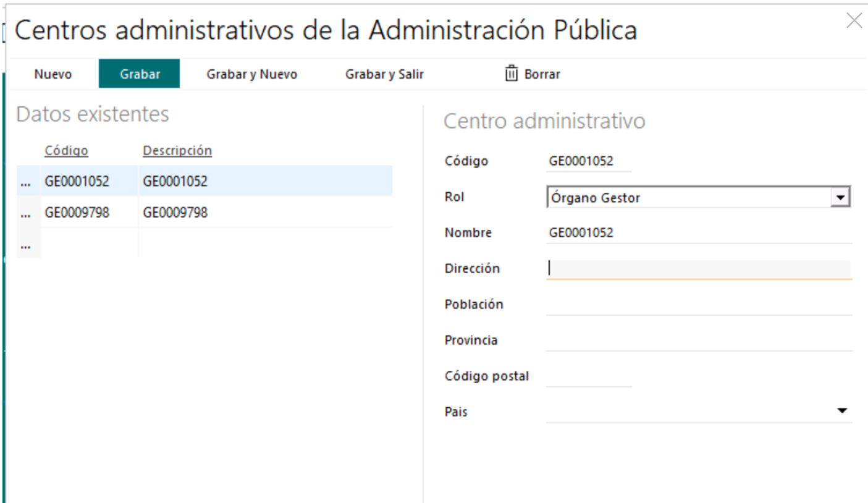Expand the Pais dropdown list
Image resolution: width=868 pixels, height=503 pixels.
841,411
